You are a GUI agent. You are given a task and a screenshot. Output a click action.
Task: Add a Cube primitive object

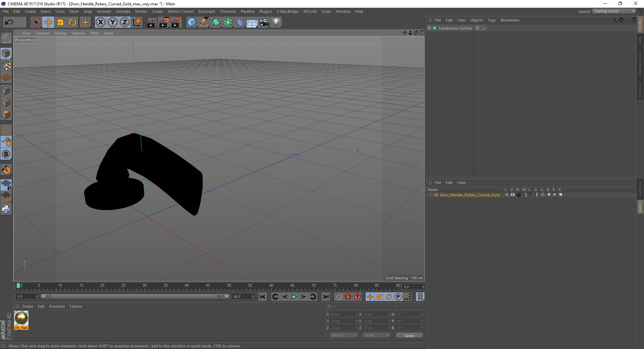[192, 22]
